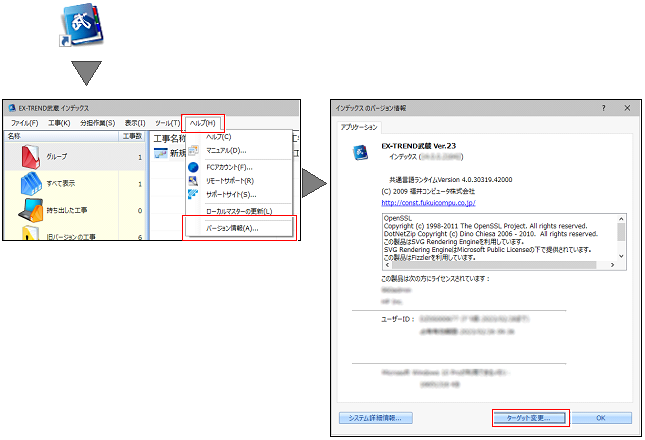Click the 工事数 column header
This screenshot has height=440, width=645.
point(132,136)
